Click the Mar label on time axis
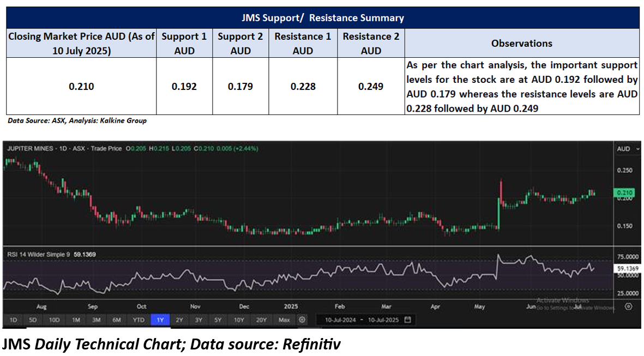This screenshot has height=356, width=644. (386, 307)
